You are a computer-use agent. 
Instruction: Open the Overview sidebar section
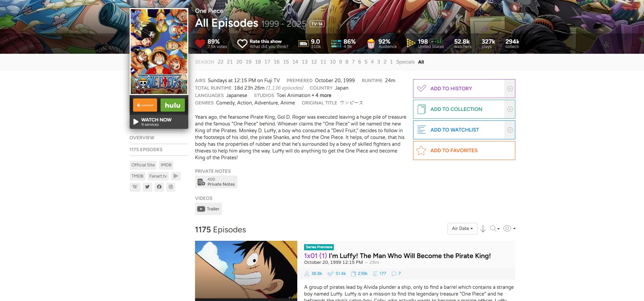tap(142, 138)
